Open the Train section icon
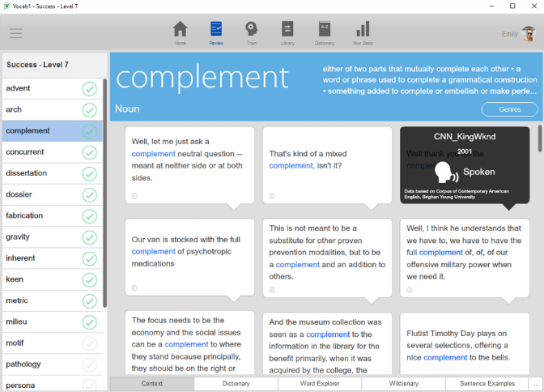This screenshot has height=392, width=544. click(252, 31)
